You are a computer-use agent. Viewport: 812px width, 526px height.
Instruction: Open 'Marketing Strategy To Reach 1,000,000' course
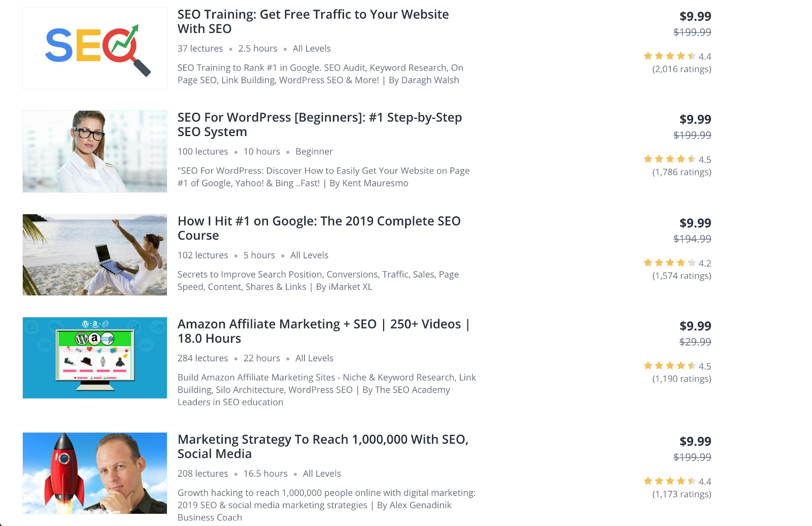(322, 446)
